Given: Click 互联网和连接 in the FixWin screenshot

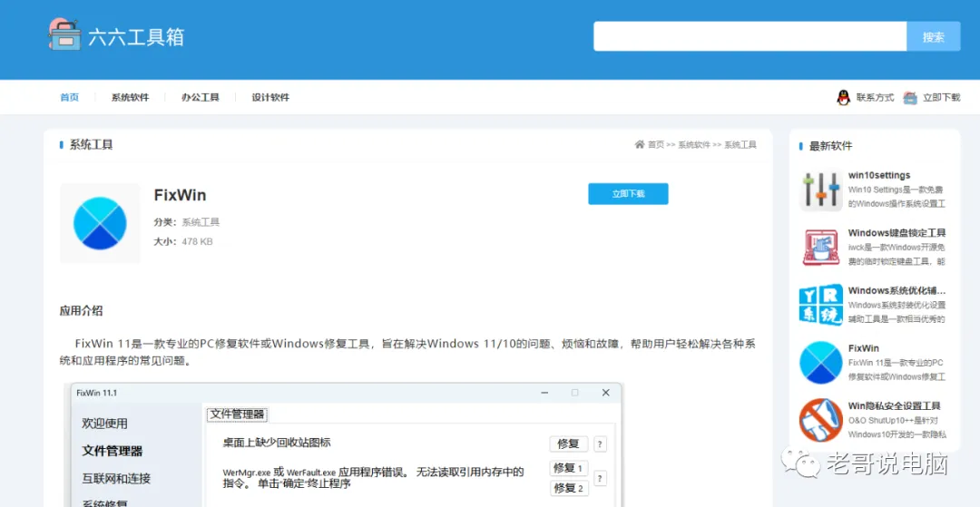Looking at the screenshot, I should 116,479.
